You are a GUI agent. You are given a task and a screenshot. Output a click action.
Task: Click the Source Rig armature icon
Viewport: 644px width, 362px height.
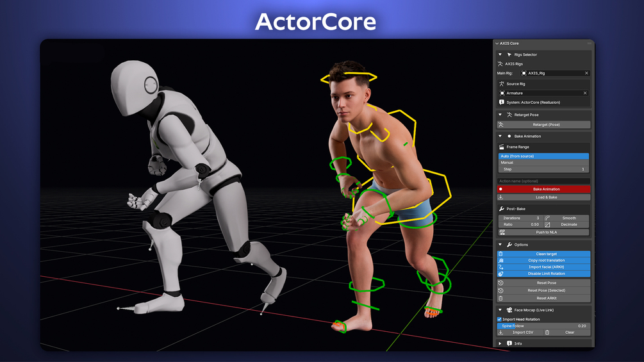click(502, 84)
